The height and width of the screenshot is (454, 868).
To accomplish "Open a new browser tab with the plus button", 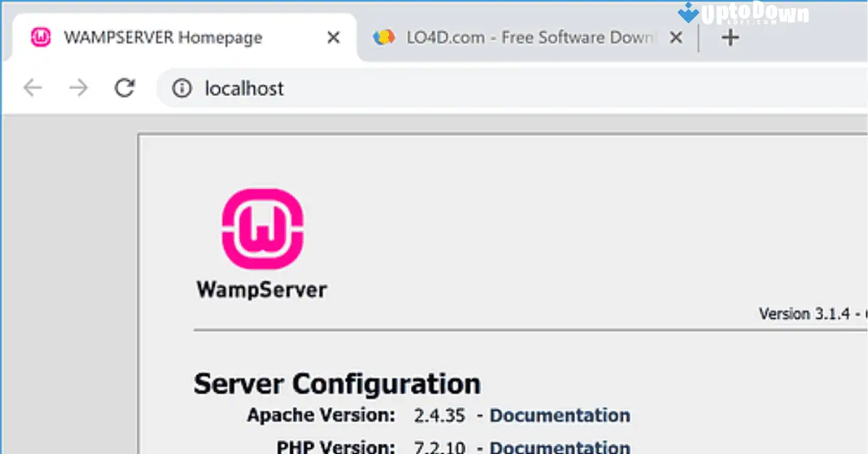I will pos(731,36).
